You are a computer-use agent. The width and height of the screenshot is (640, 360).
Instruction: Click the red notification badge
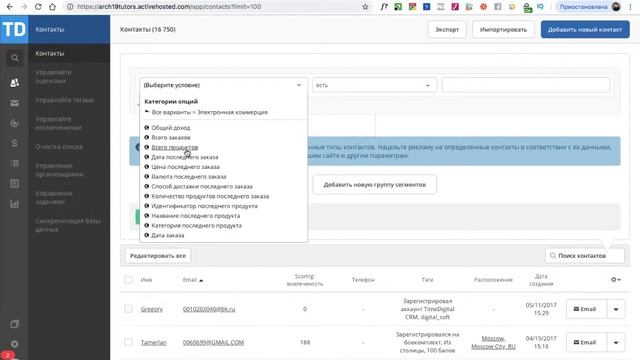coord(7,355)
